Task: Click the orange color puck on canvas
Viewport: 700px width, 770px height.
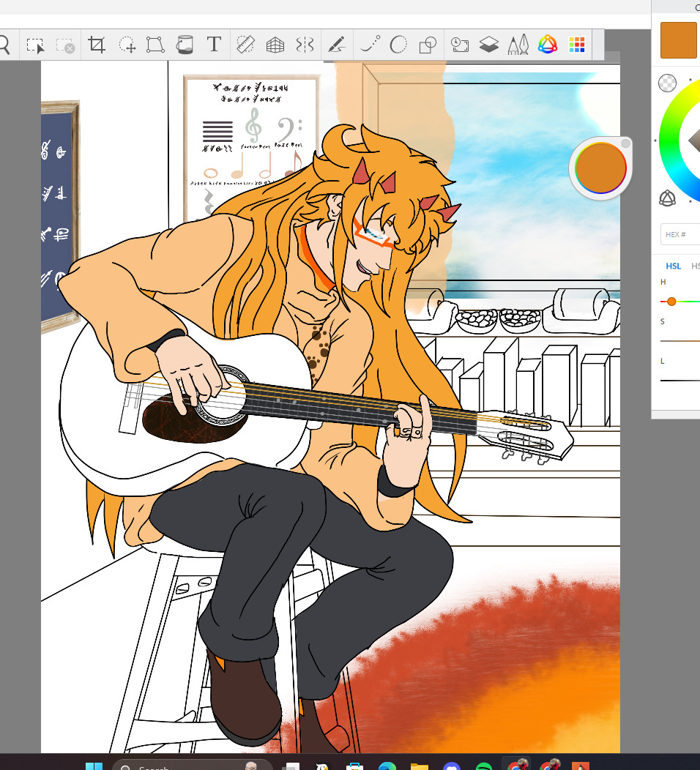Action: (x=600, y=168)
